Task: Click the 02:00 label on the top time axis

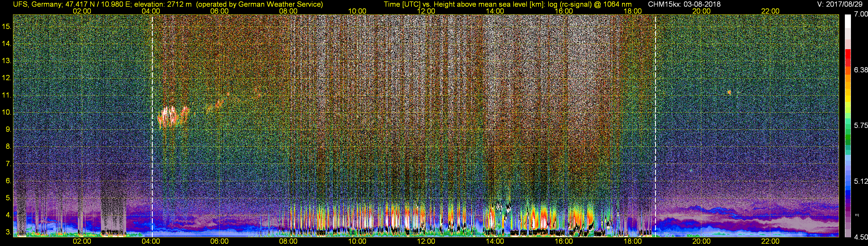Action: coord(82,11)
